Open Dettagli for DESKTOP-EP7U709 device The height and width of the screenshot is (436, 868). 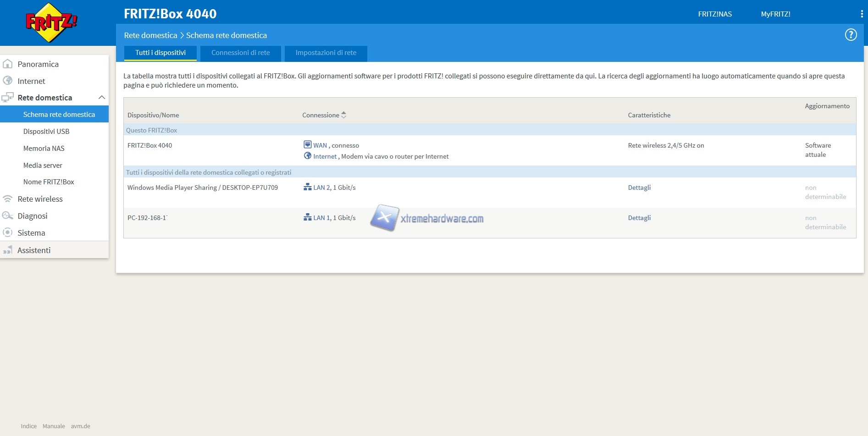coord(639,188)
